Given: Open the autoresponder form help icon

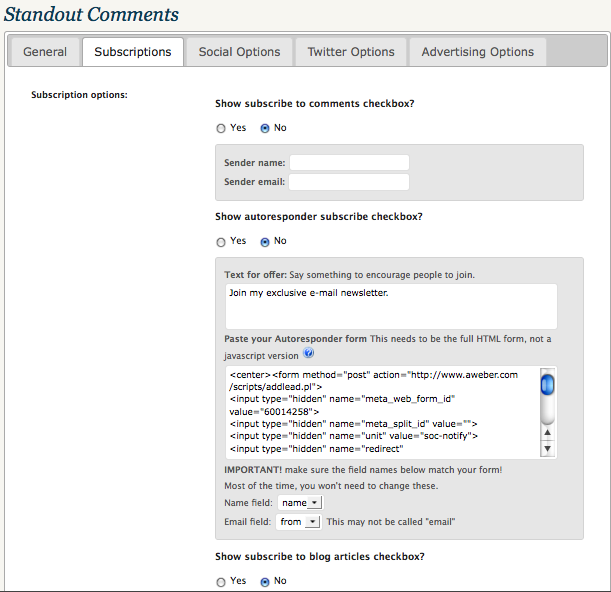Looking at the screenshot, I should 308,353.
